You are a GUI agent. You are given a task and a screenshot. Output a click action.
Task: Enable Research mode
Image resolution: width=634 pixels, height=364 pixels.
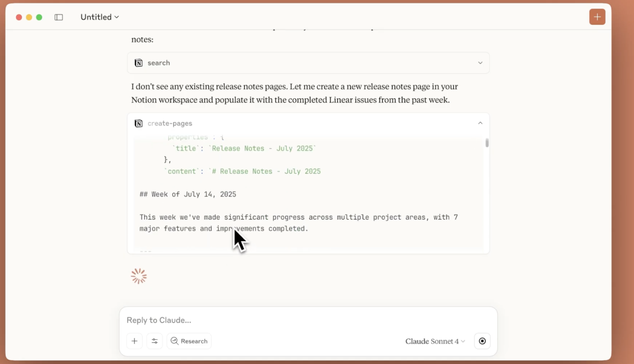189,341
